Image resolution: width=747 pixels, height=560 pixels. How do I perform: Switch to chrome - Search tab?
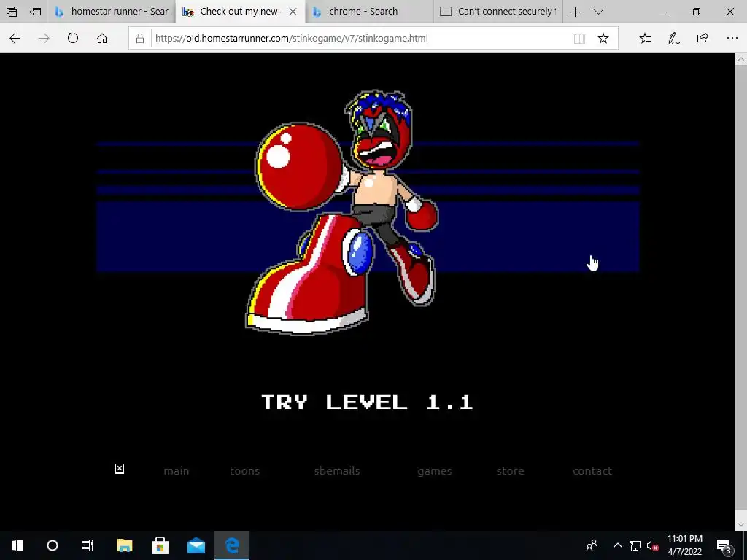point(369,12)
